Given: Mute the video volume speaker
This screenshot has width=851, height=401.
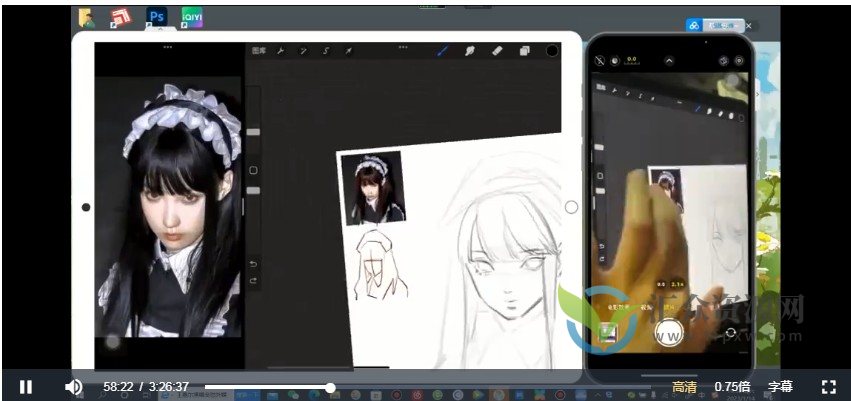Looking at the screenshot, I should [x=73, y=387].
